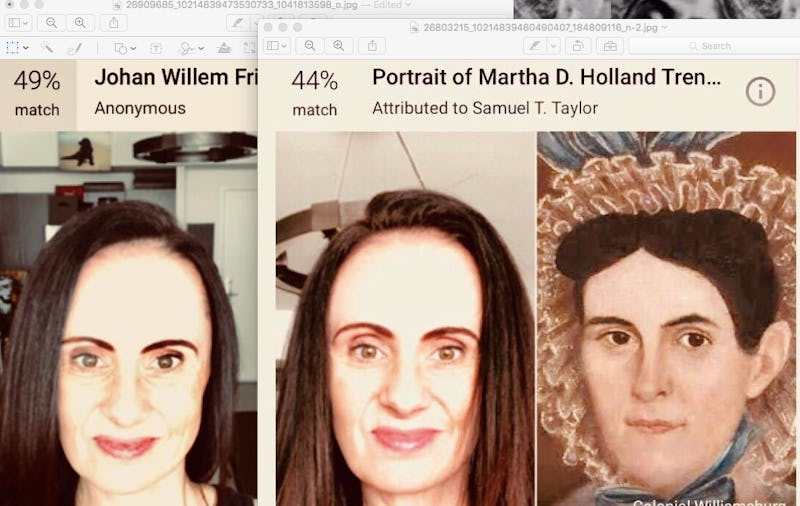The width and height of the screenshot is (800, 506).
Task: Click the woman's selfie photo in front window
Action: click(405, 319)
